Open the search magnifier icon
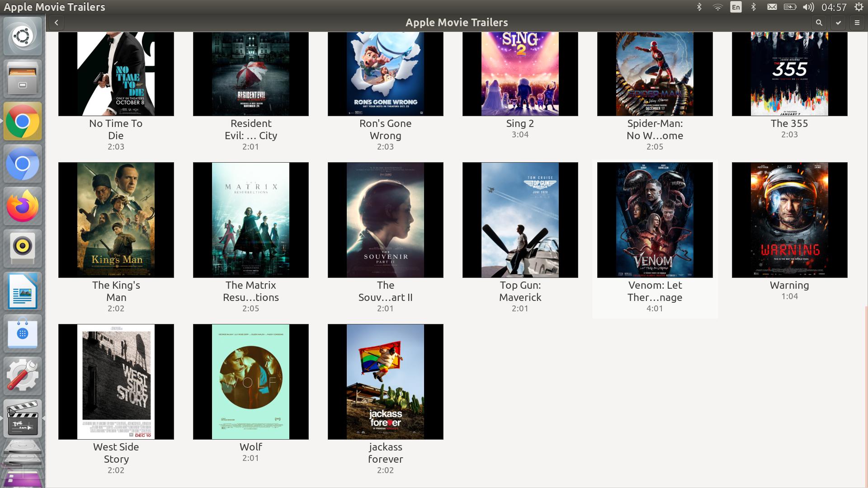Viewport: 868px width, 488px height. pyautogui.click(x=819, y=23)
